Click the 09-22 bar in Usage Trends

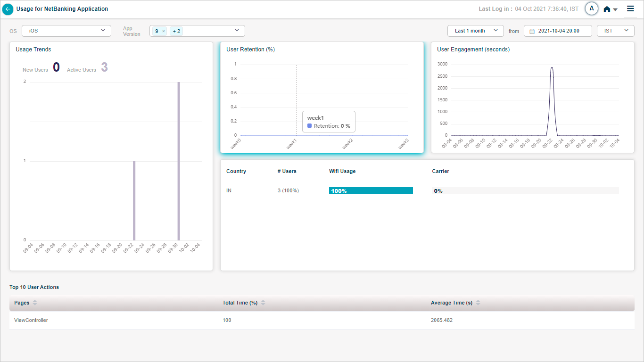tap(134, 201)
